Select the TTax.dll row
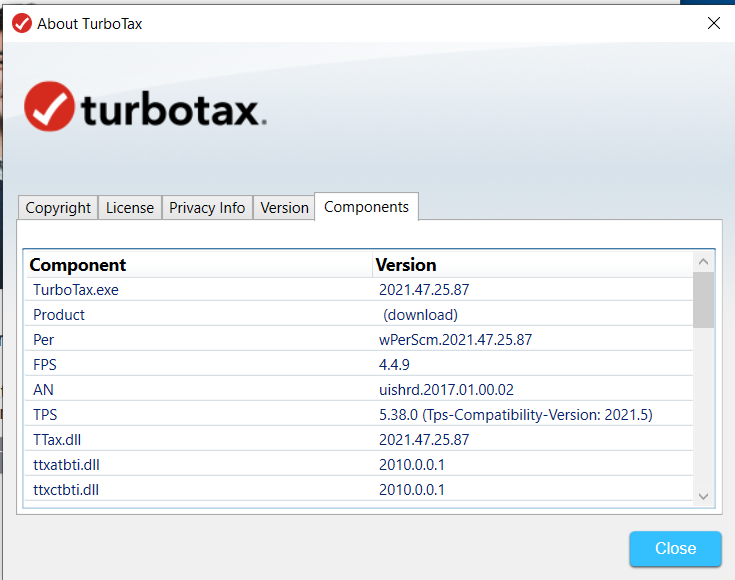Image resolution: width=735 pixels, height=580 pixels. point(359,440)
